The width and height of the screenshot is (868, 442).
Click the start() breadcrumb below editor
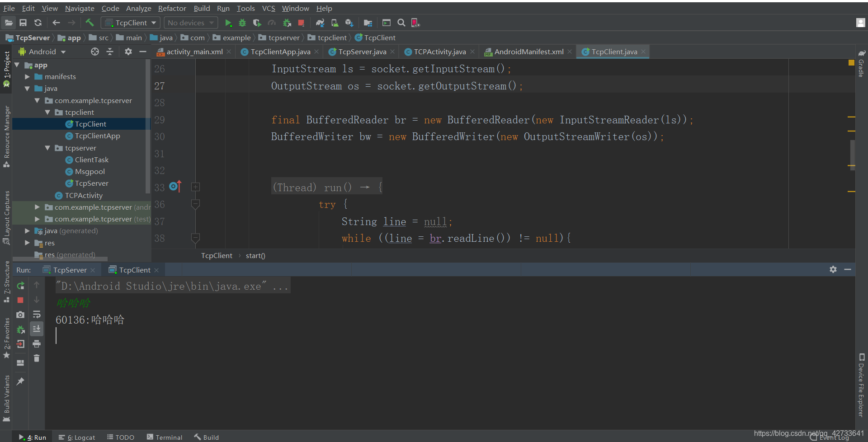pos(255,256)
